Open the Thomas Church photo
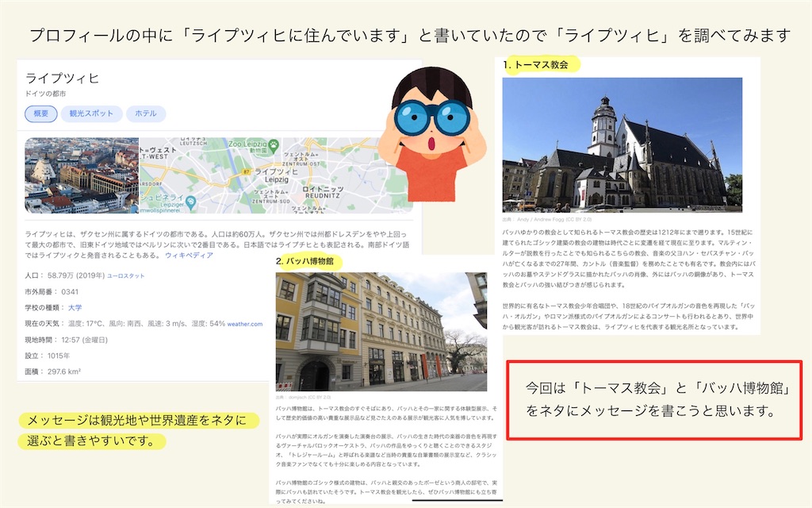Image resolution: width=812 pixels, height=508 pixels. tap(622, 144)
